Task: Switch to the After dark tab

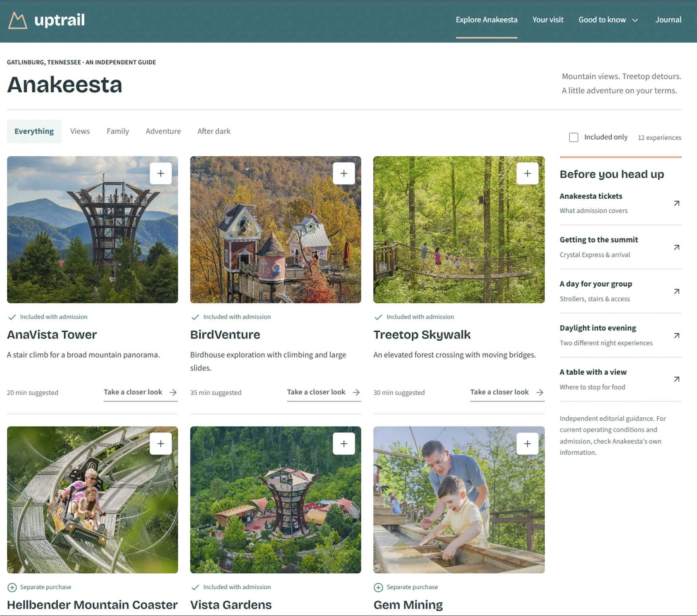Action: 214,131
